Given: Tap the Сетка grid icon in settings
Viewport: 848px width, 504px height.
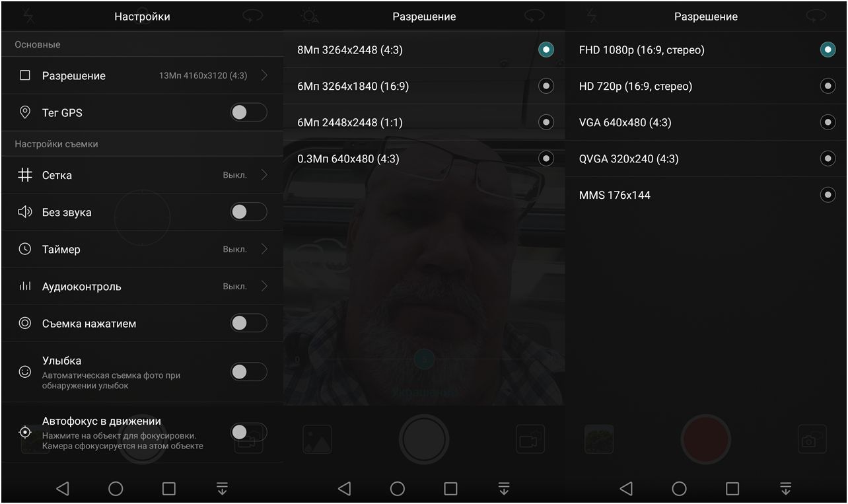Looking at the screenshot, I should pos(25,175).
